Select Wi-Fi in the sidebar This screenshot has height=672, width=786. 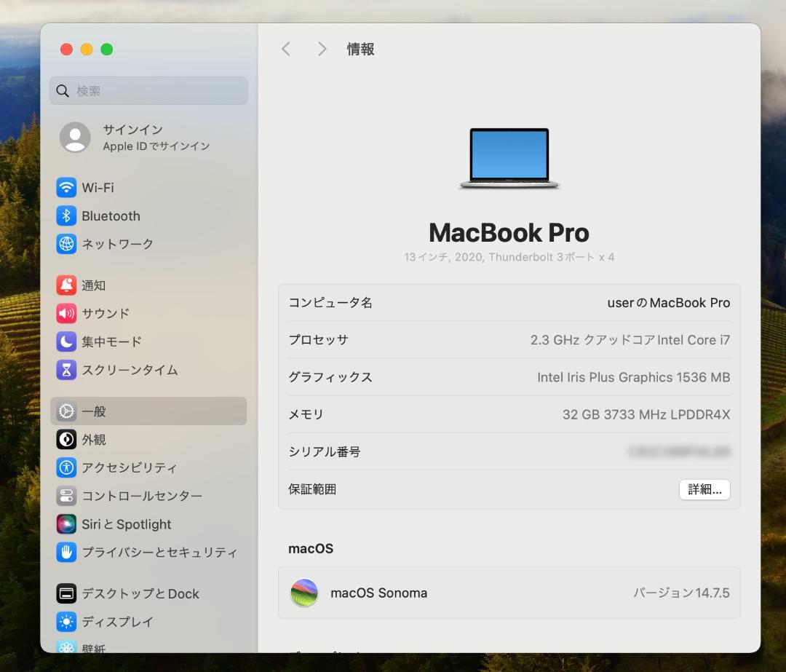[148, 188]
